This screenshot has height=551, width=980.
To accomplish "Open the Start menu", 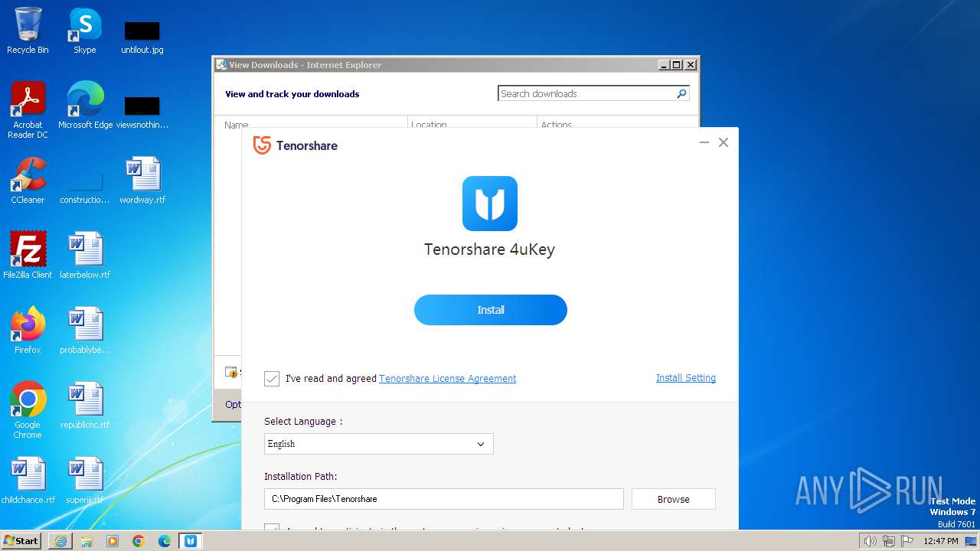I will coord(21,540).
